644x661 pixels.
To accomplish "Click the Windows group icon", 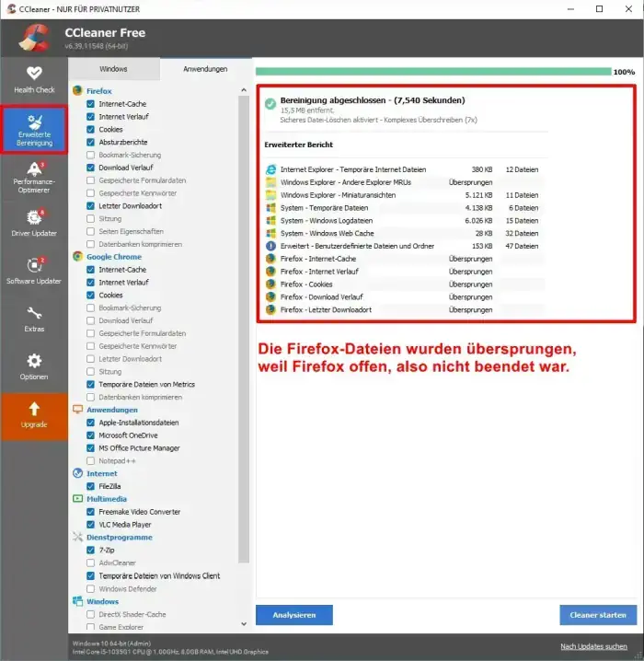I will [77, 601].
